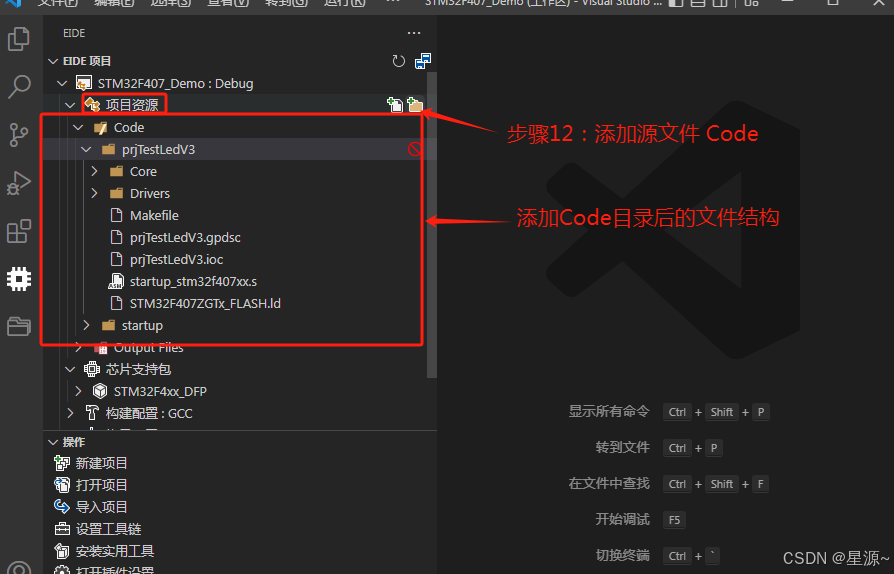Open the Source Control view
Screen dimensions: 894x574
point(19,135)
